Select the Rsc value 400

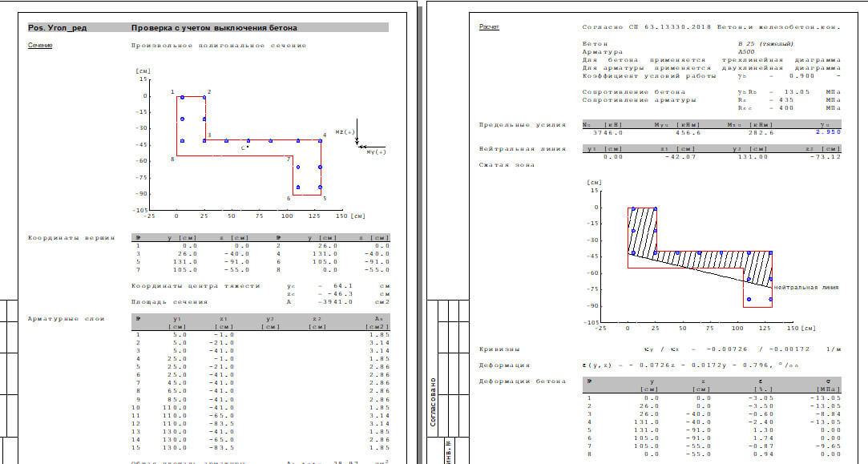pyautogui.click(x=786, y=108)
